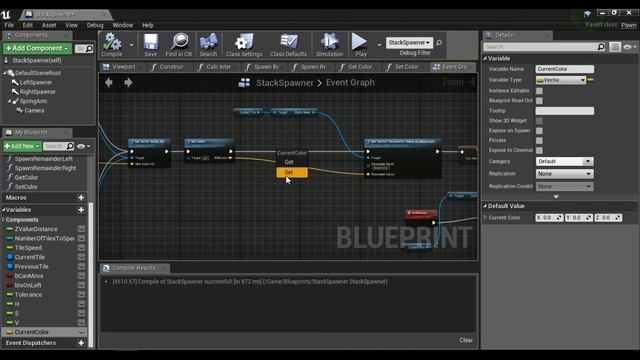640x360 pixels.
Task: Click the Compile toolbar icon
Action: click(111, 42)
